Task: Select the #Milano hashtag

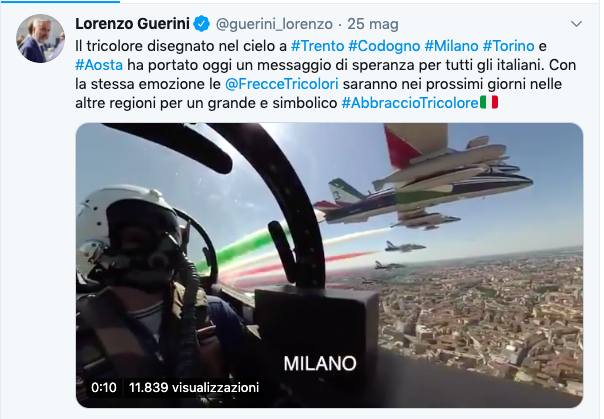Action: point(451,46)
